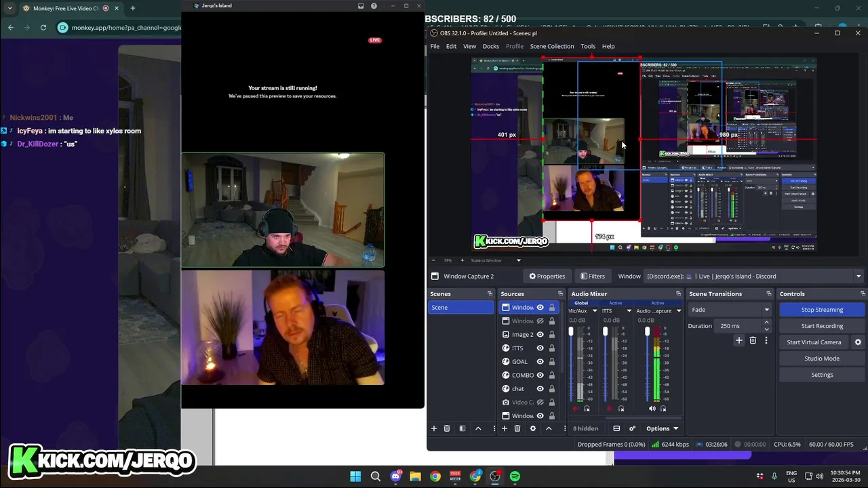Open the File menu in OBS

[435, 46]
